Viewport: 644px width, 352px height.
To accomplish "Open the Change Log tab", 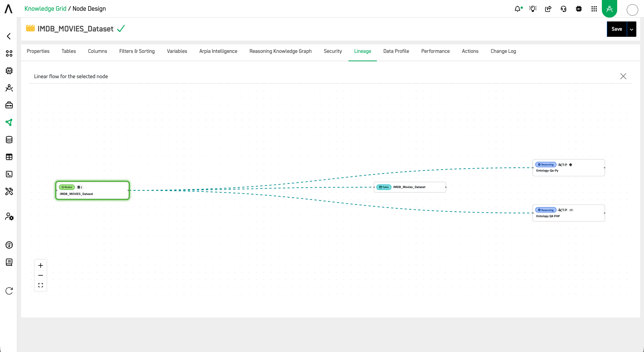I will point(503,51).
